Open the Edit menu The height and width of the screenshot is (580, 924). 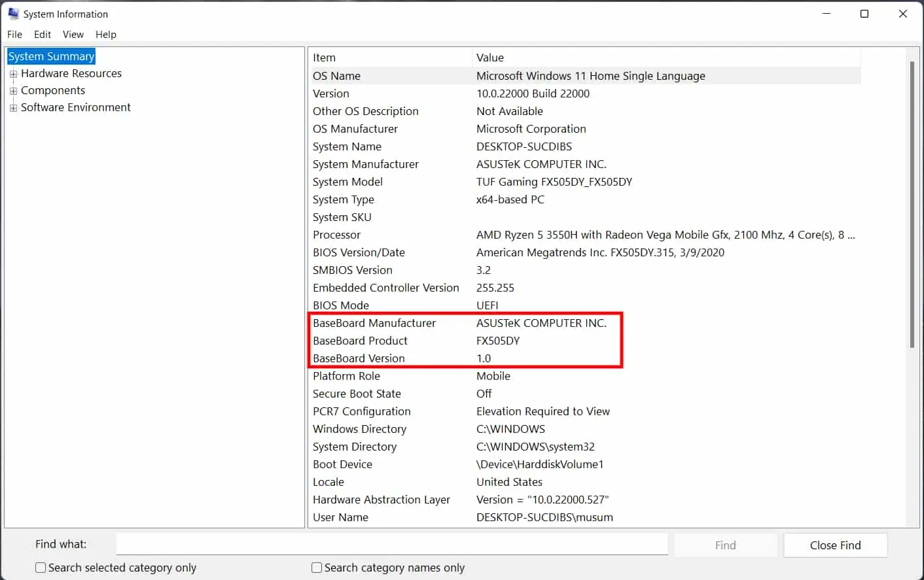[x=42, y=35]
